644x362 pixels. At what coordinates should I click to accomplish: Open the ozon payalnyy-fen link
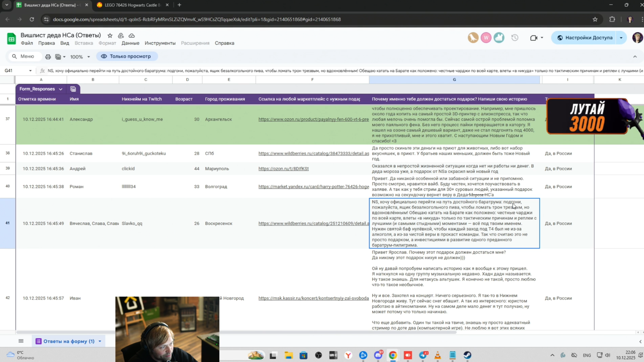point(313,119)
